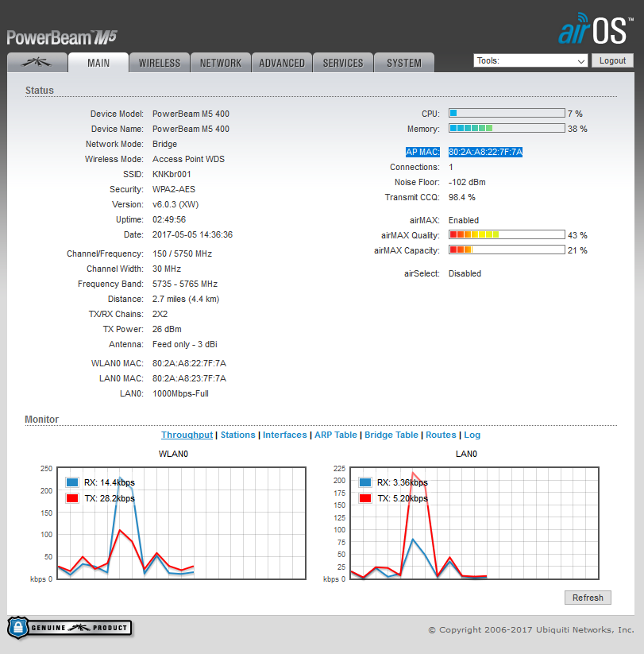644x654 pixels.
Task: Click the Network Mode value Bridge
Action: (164, 144)
